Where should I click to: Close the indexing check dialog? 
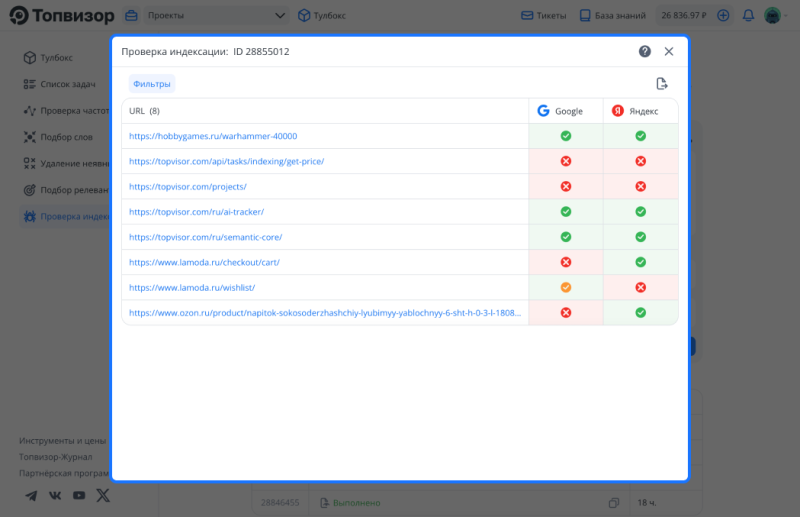pos(669,51)
